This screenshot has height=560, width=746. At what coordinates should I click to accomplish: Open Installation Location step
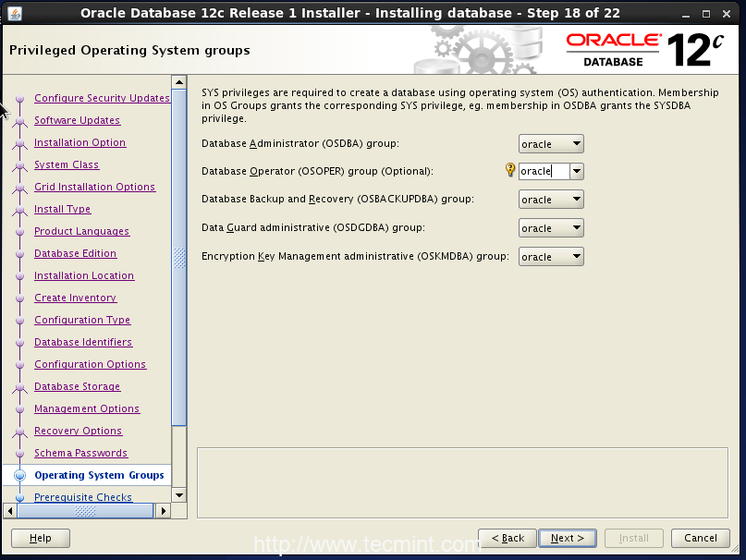pyautogui.click(x=84, y=275)
